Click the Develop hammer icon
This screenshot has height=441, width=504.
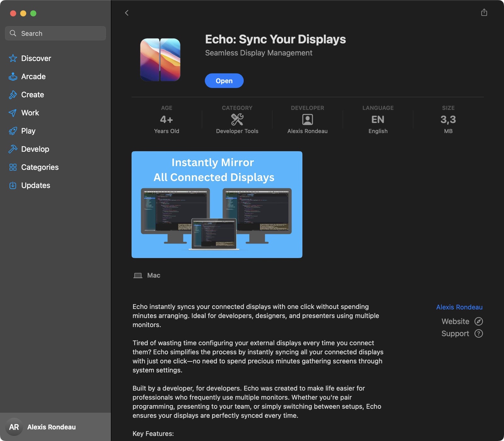point(13,149)
